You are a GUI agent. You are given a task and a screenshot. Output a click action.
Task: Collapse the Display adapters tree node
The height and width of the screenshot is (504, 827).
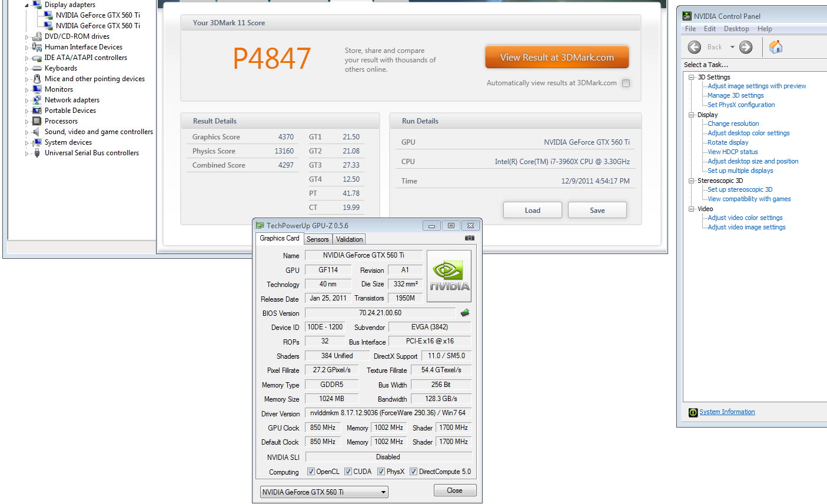27,5
